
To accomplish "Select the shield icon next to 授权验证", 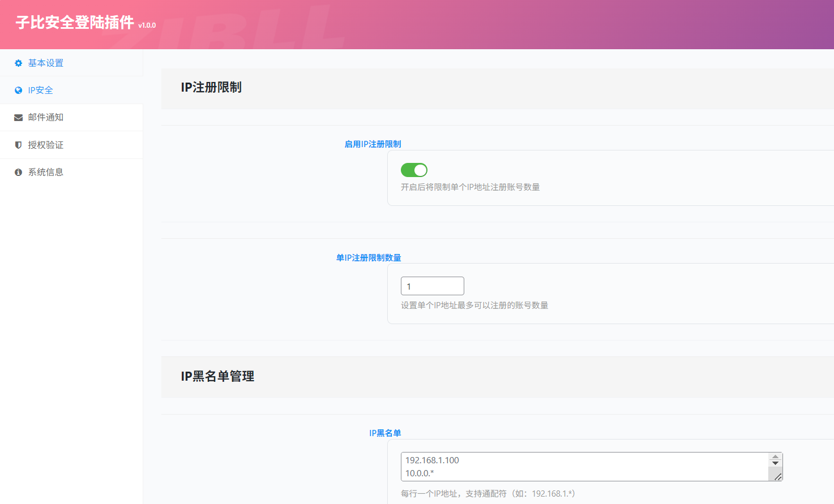I will click(18, 145).
